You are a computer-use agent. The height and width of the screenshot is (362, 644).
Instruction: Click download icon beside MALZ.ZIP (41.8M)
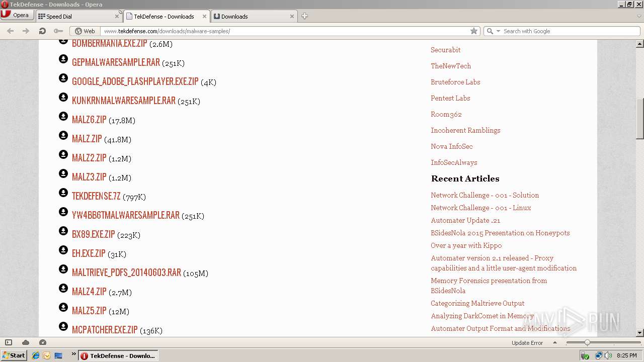63,135
